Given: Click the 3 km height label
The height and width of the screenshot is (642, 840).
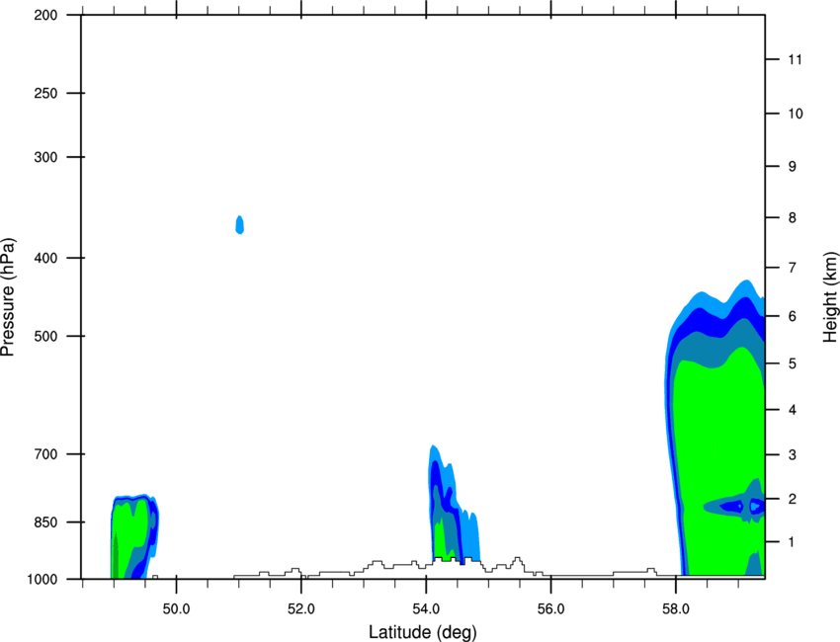Looking at the screenshot, I should tap(793, 455).
